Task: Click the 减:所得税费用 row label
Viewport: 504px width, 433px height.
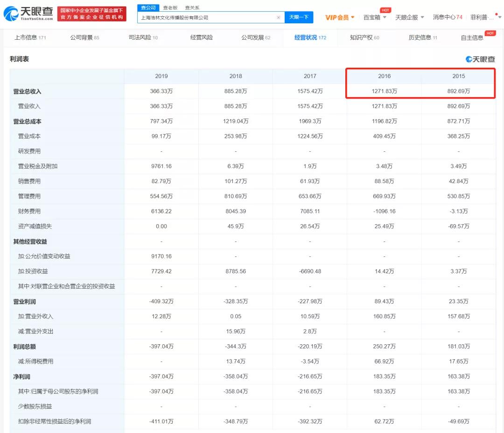Action: pos(35,361)
